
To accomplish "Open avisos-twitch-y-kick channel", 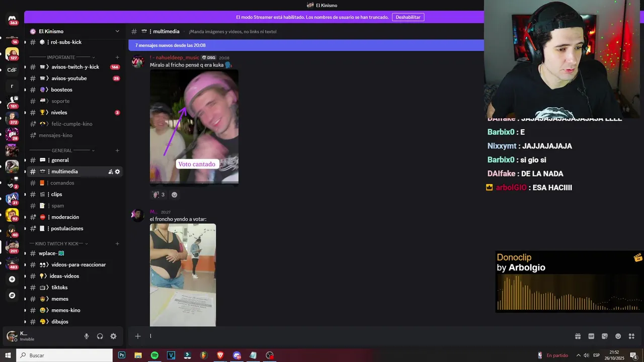I will click(74, 67).
